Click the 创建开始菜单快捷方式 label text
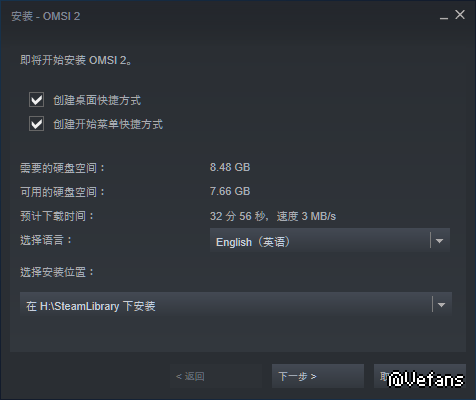The height and width of the screenshot is (400, 476). [x=108, y=124]
